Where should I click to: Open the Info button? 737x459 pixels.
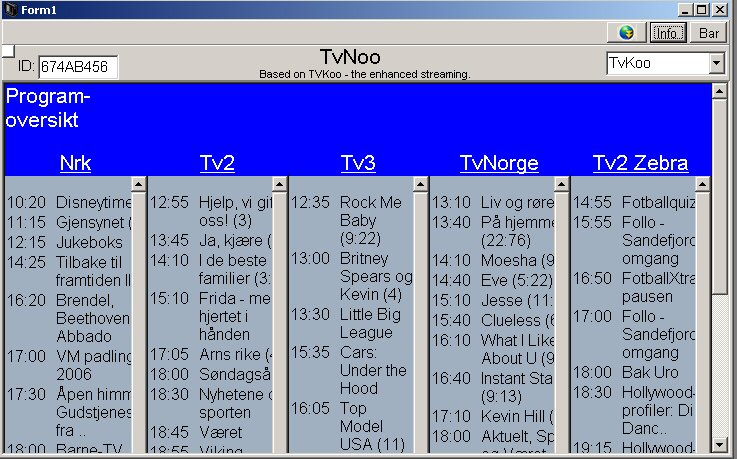668,33
